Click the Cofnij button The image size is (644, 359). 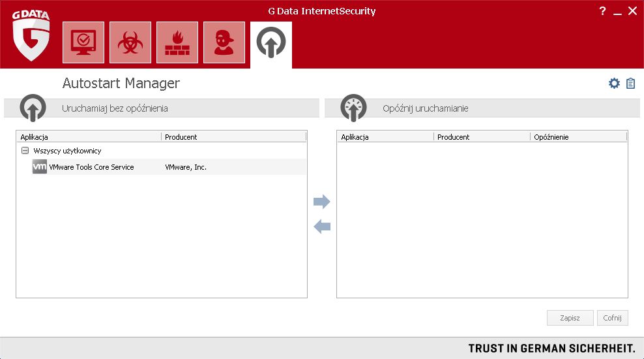point(612,318)
